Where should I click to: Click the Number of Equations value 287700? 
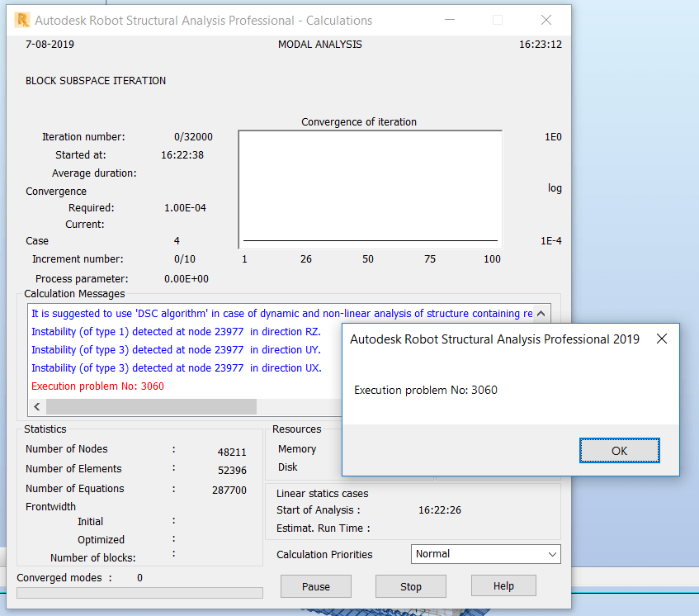point(229,490)
